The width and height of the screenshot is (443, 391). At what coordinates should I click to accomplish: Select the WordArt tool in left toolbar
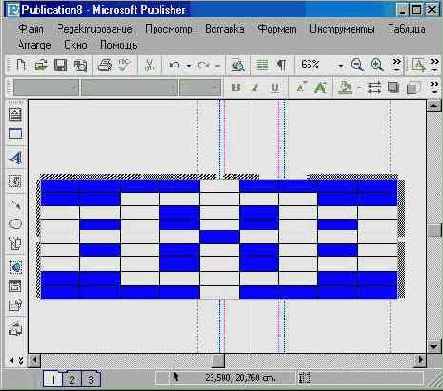pos(15,157)
